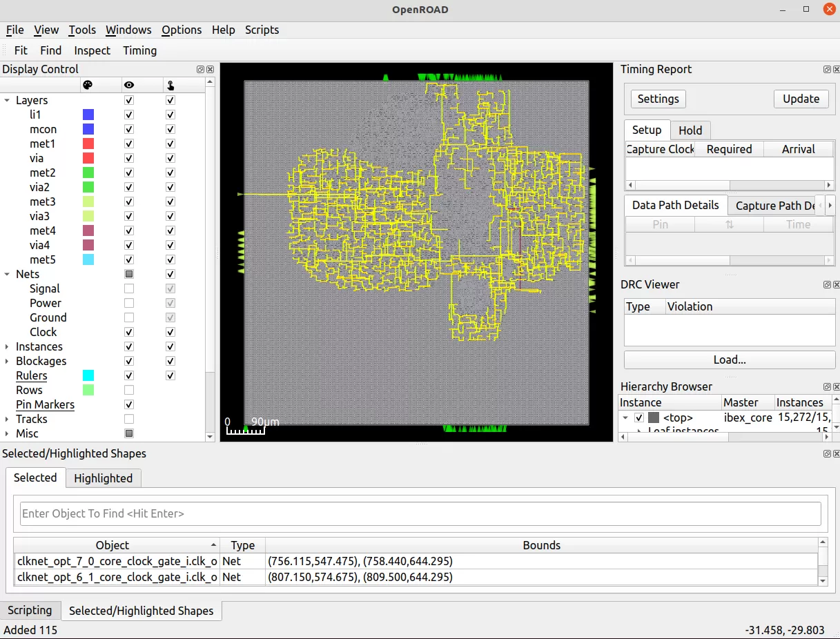Float the Display Control panel
Screen dimensions: 840x639
200,69
